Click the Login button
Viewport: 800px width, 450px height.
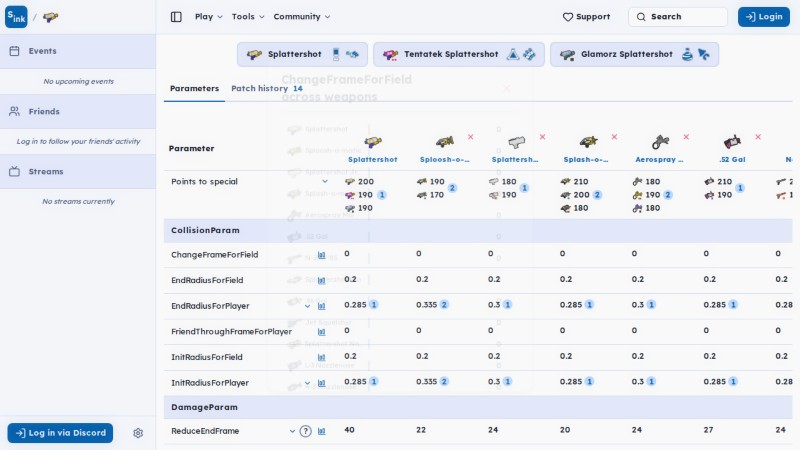click(x=764, y=17)
